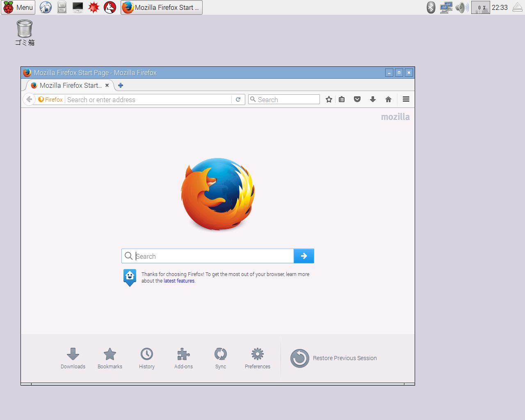Click the reload page button

(x=238, y=100)
